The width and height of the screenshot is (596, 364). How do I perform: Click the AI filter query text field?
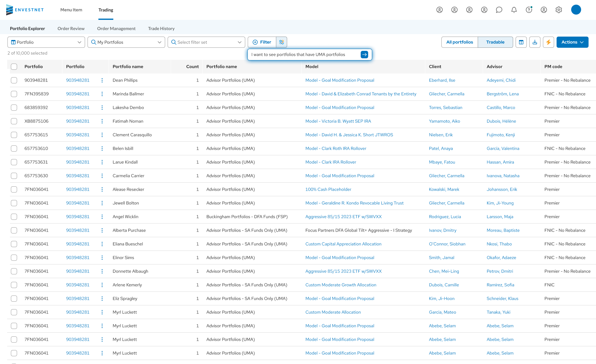click(x=304, y=55)
